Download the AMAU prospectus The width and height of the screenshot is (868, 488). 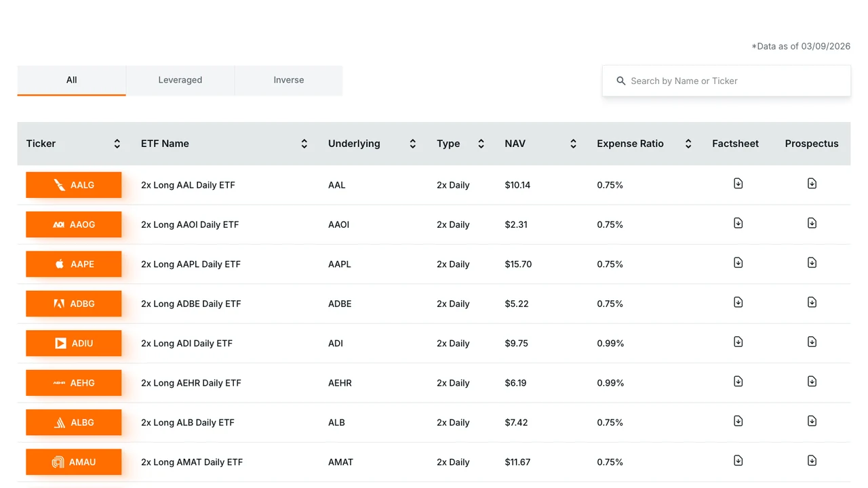pos(812,461)
